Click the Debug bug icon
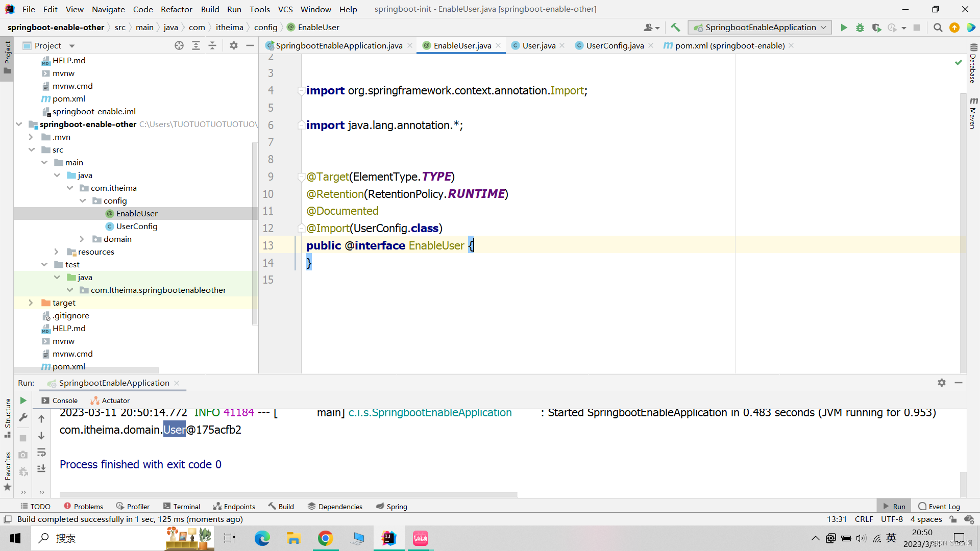Viewport: 980px width, 551px height. [860, 28]
